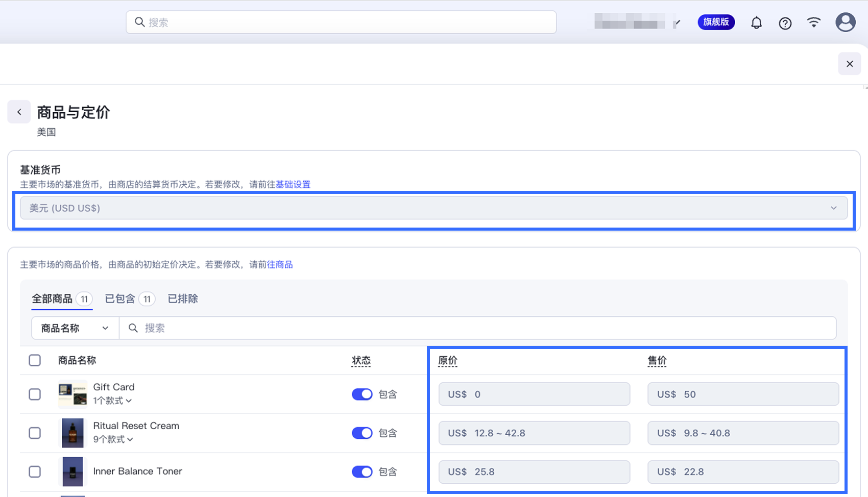Viewport: 868px width, 497px height.
Task: Expand Ritual Reset Cream 9个款式 variants
Action: coord(113,439)
